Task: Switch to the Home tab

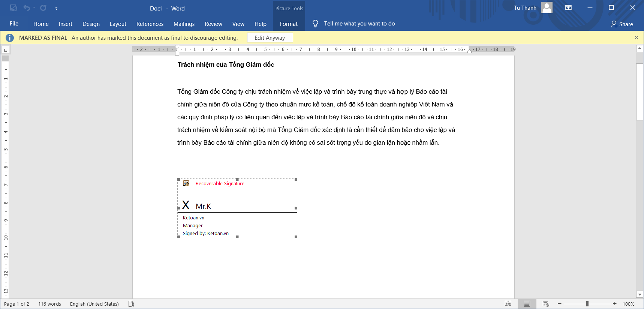Action: pos(41,24)
